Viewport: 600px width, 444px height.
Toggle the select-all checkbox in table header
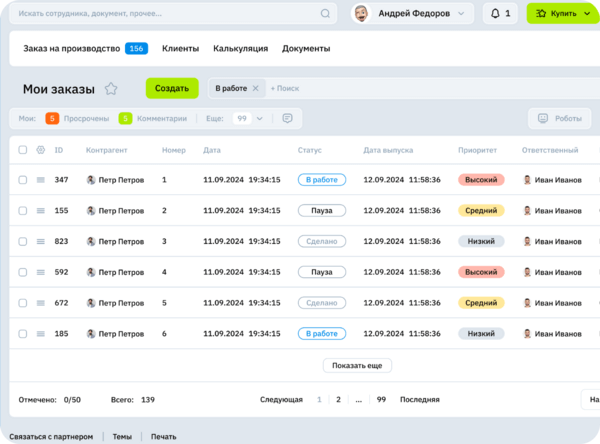pos(22,150)
